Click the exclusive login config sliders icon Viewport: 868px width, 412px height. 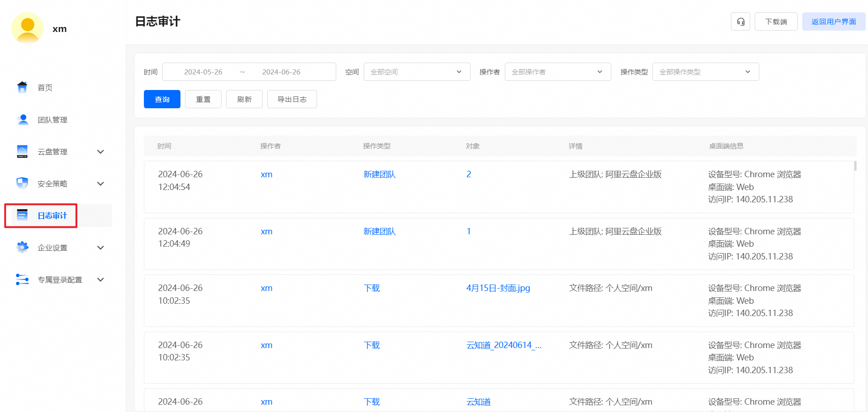(x=22, y=280)
